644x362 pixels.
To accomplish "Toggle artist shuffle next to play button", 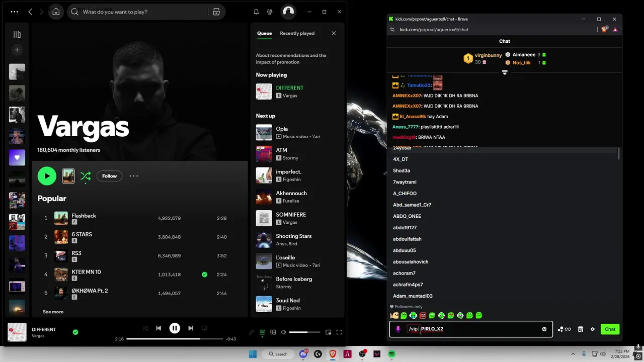I will click(x=86, y=176).
